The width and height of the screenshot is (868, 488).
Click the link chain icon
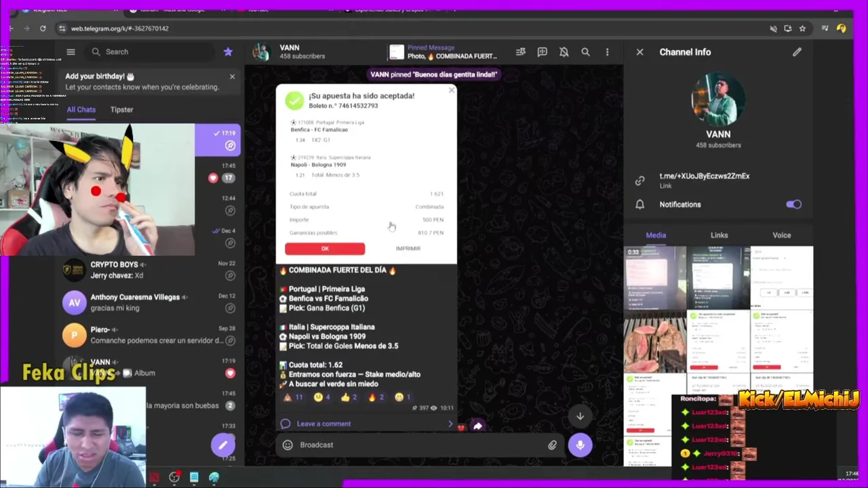639,180
